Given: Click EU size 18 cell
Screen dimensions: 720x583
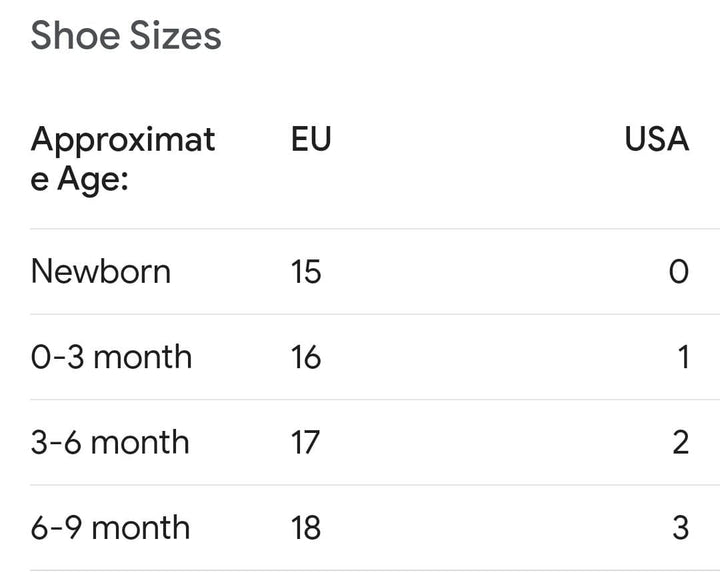Looking at the screenshot, I should pos(306,527).
